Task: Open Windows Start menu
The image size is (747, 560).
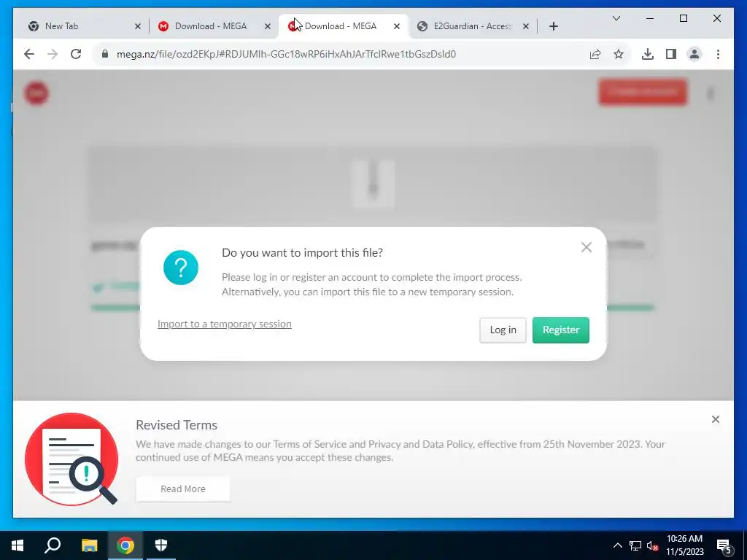Action: [x=18, y=545]
